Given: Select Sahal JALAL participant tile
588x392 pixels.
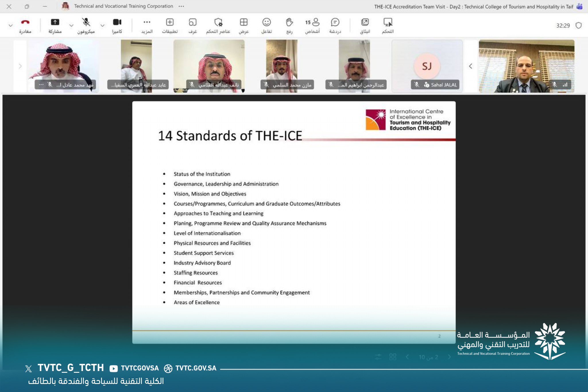Looking at the screenshot, I should (x=427, y=66).
